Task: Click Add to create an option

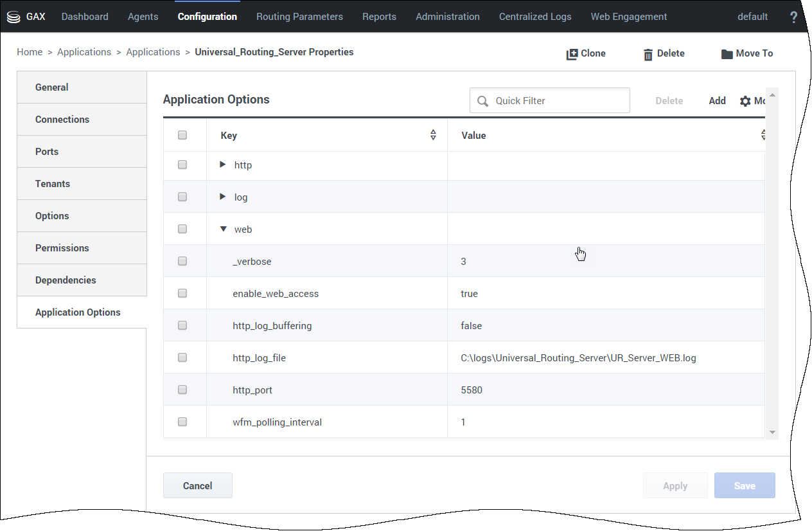Action: click(x=717, y=101)
